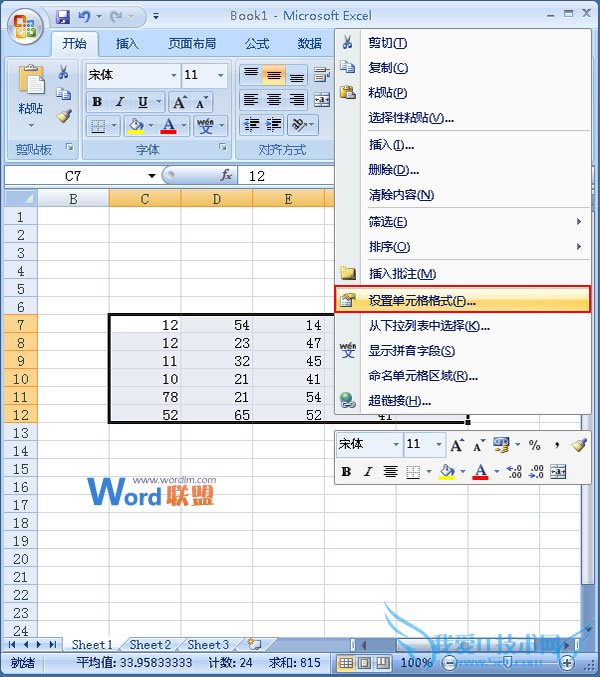Image resolution: width=600 pixels, height=677 pixels.
Task: Toggle top vertical alignment
Action: point(251,74)
